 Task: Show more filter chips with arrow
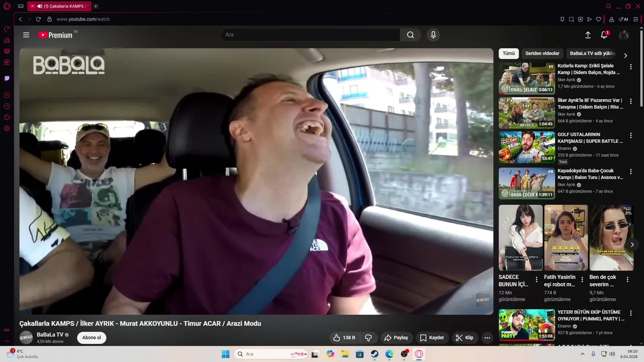pyautogui.click(x=625, y=55)
